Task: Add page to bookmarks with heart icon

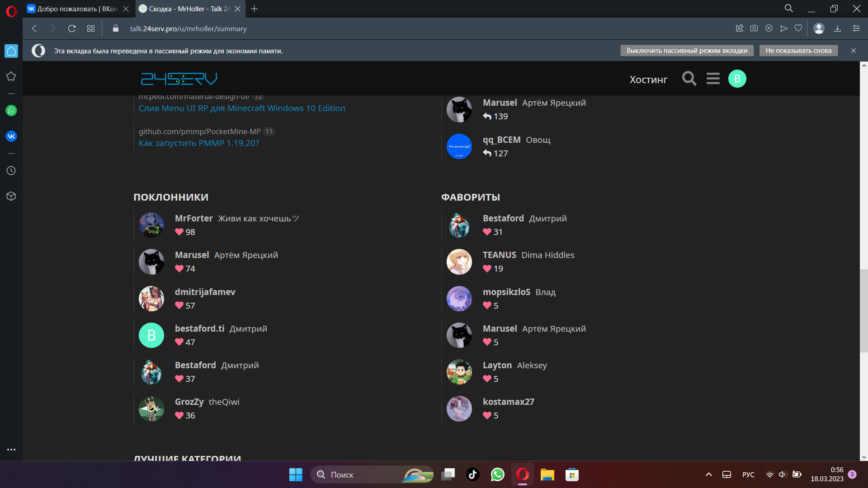Action: [x=798, y=28]
